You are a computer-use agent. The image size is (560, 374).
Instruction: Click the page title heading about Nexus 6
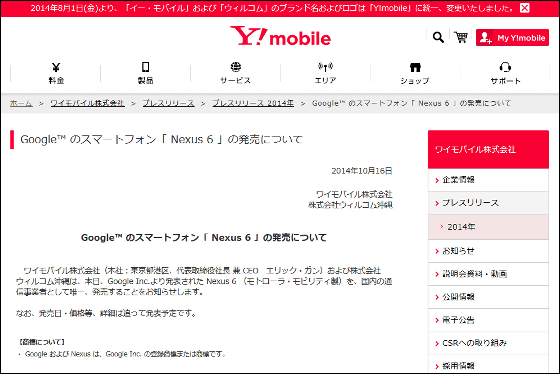pyautogui.click(x=161, y=139)
